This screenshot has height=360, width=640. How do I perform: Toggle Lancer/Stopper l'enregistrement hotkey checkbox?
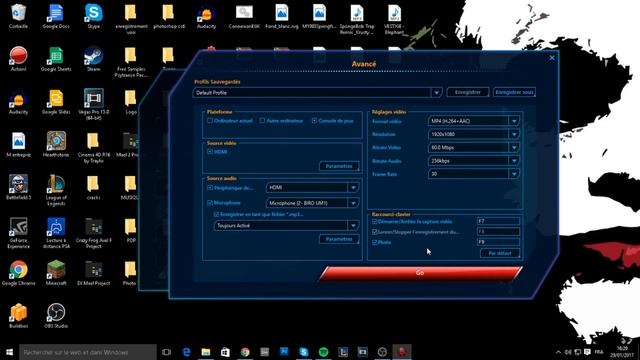(x=374, y=232)
